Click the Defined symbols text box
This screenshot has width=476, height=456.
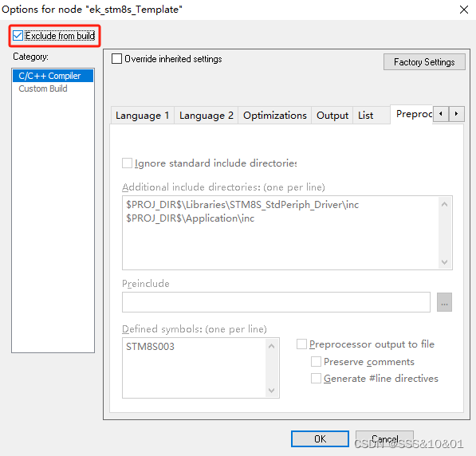(x=201, y=368)
